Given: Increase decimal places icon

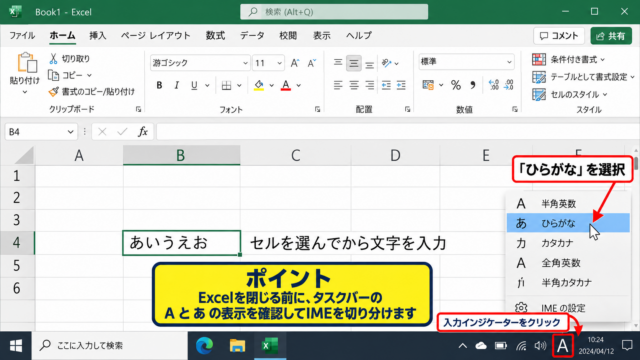Looking at the screenshot, I should coord(493,85).
